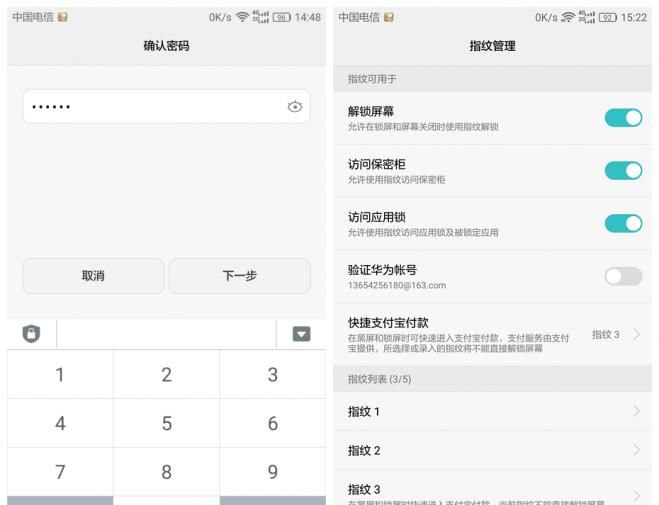This screenshot has height=505, width=659.
Task: Tap notification icon beside 中国电信 on right screen
Action: 389,17
